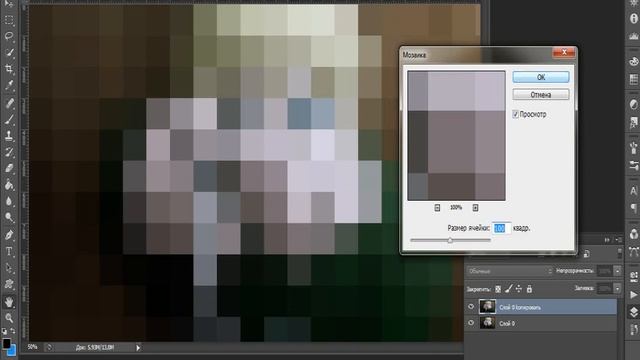This screenshot has height=360, width=640.
Task: Open the layer fill dropdown arrow
Action: [617, 289]
